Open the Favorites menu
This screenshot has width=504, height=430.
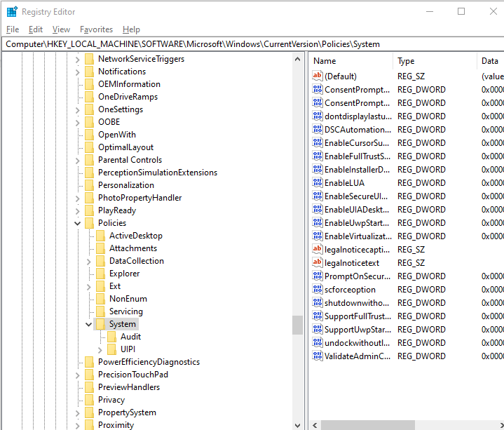(96, 29)
